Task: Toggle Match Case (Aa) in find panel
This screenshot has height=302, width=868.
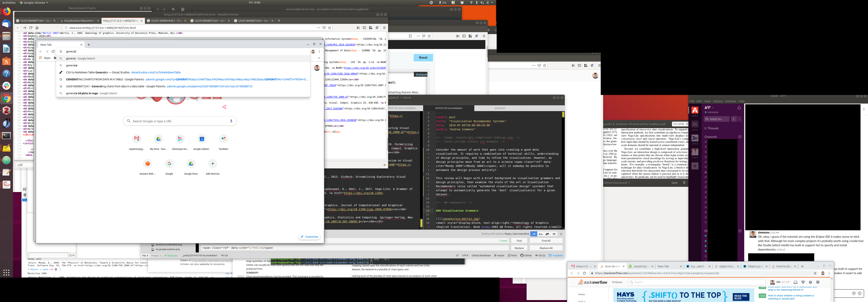Action: [541, 234]
